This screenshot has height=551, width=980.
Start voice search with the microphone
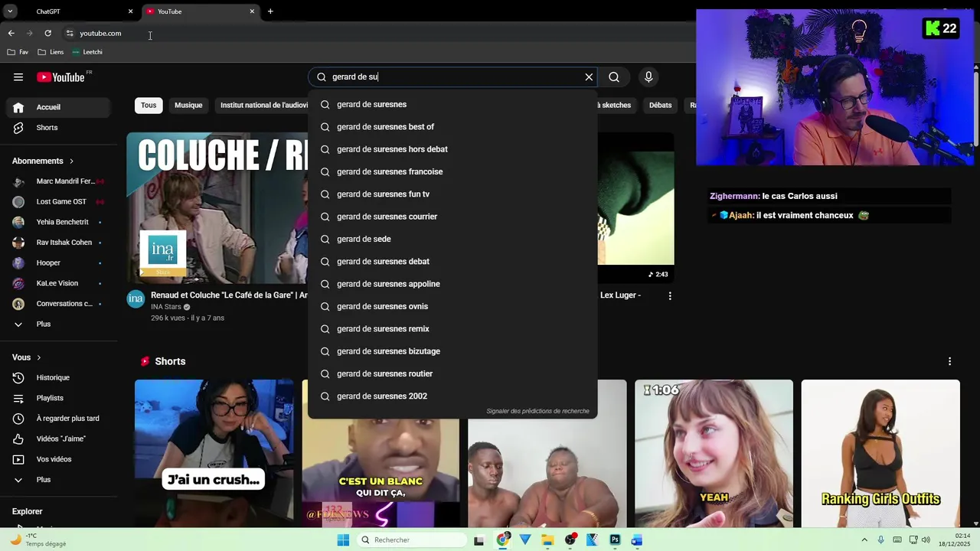[648, 77]
